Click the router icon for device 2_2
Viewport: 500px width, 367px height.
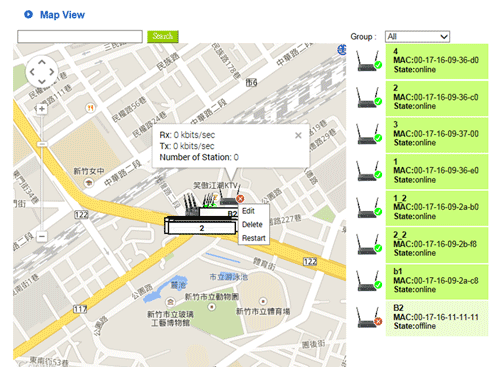(368, 244)
